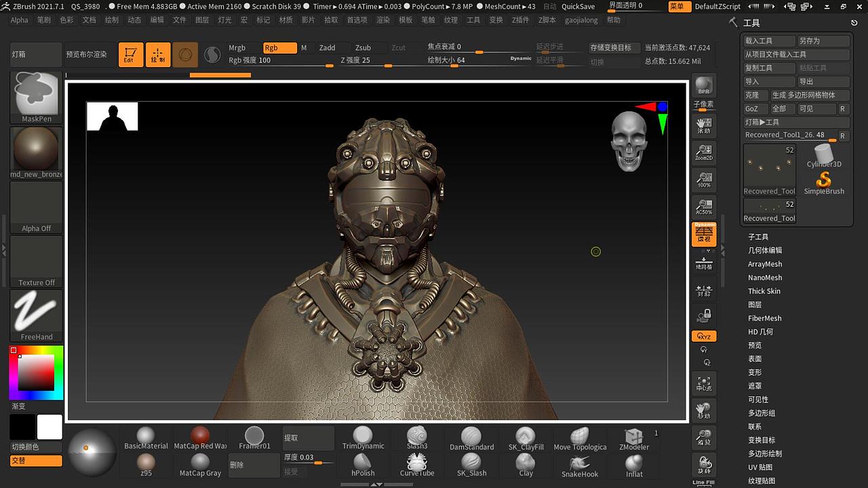The height and width of the screenshot is (488, 868).
Task: Select the Slash3 brush
Action: [417, 439]
